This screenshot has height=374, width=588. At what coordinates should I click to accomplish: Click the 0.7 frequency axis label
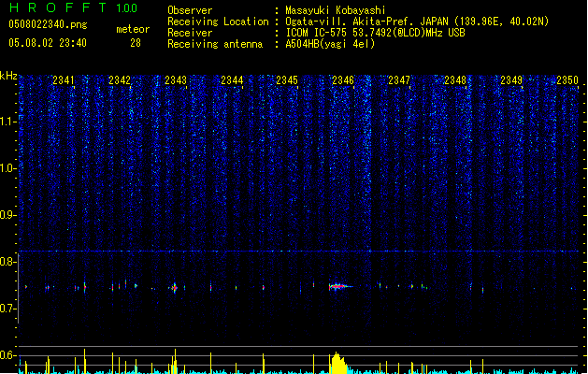(7, 309)
